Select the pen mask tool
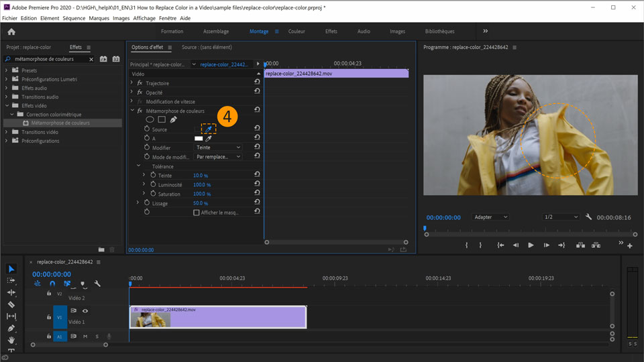This screenshot has width=644, height=362. tap(173, 120)
